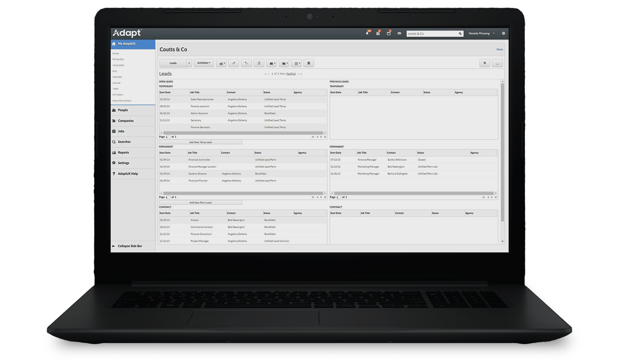Open CV Import in the sidebar

coord(118,95)
